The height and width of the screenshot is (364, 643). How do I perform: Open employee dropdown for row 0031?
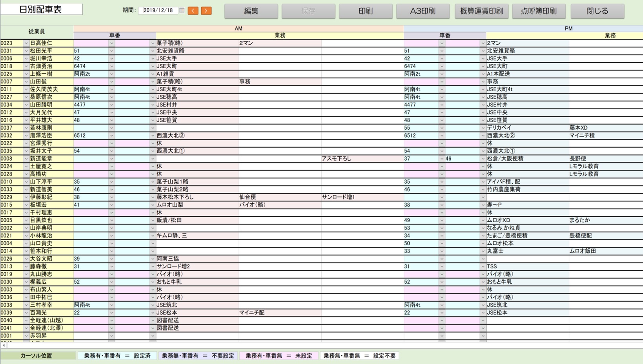pos(26,51)
